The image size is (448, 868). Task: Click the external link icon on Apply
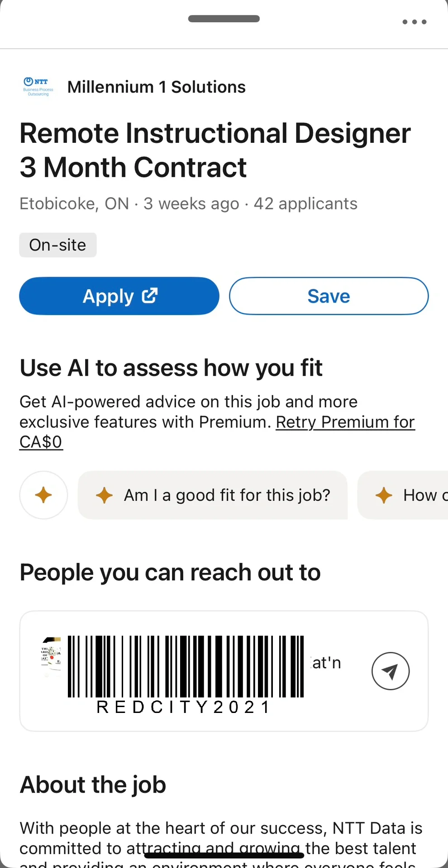150,296
